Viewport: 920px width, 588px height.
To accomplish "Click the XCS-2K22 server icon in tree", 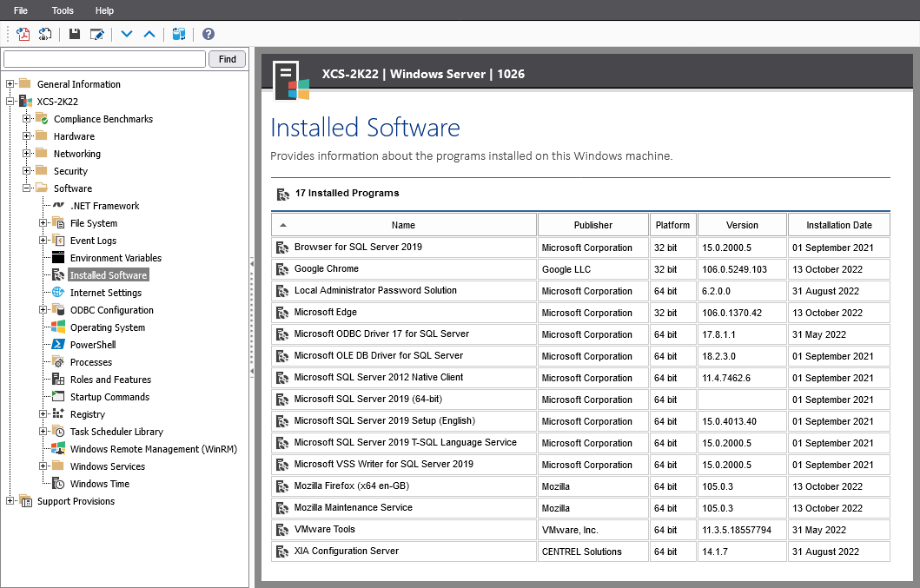I will tap(25, 101).
